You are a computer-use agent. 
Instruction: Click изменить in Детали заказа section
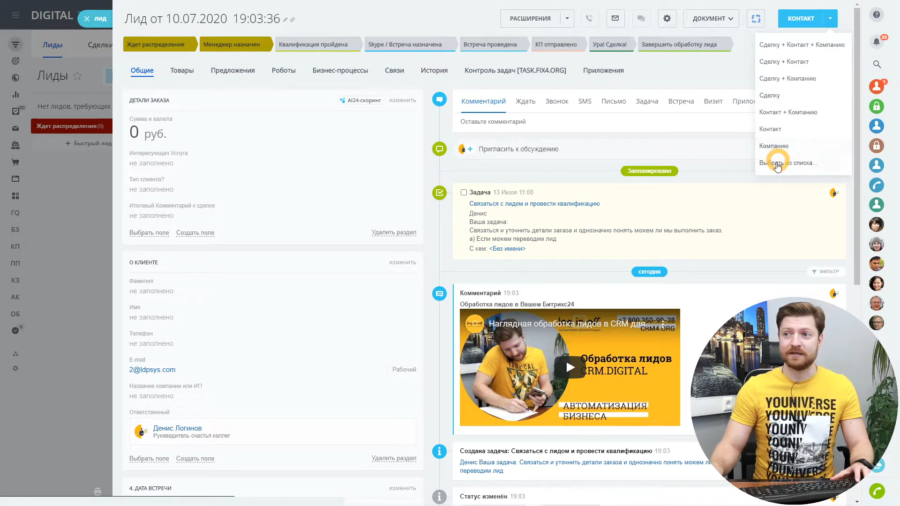402,100
